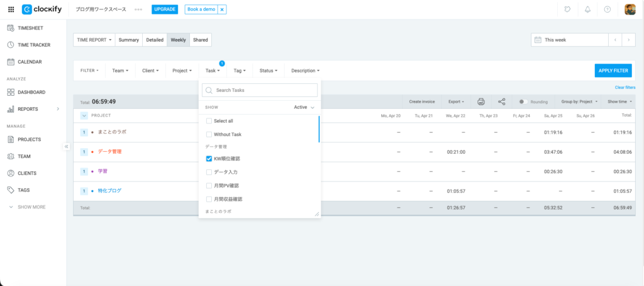Click the share report icon

501,101
